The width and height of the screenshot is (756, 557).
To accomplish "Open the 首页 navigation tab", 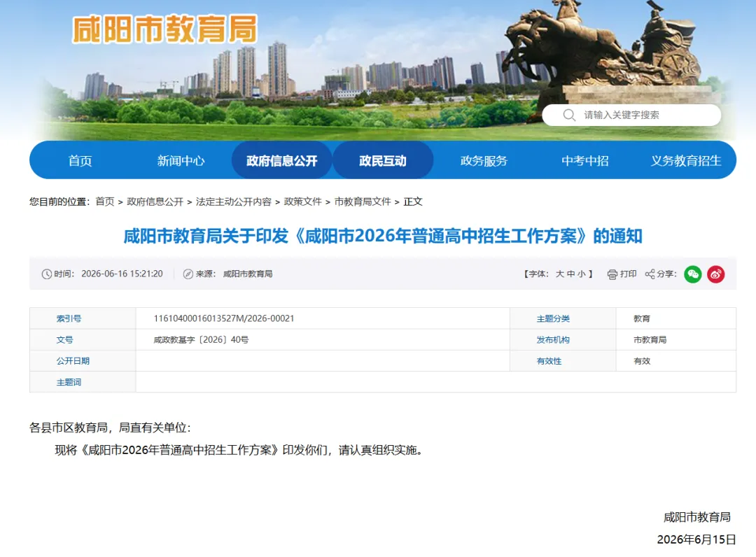I will point(80,160).
